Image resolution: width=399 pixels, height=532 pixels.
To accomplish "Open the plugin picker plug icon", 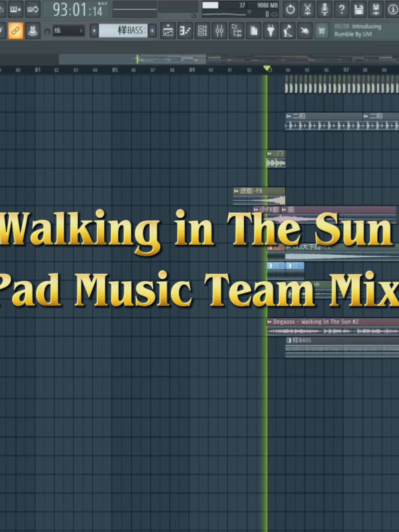I will point(270,31).
